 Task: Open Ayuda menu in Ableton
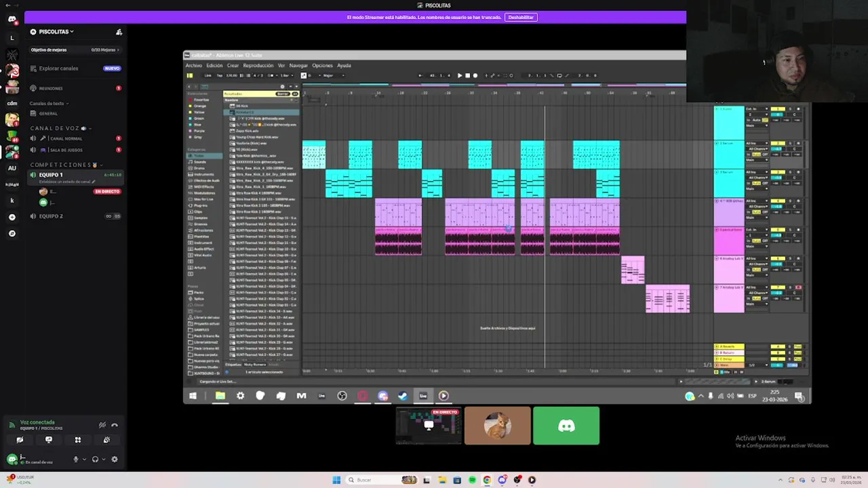pos(344,66)
